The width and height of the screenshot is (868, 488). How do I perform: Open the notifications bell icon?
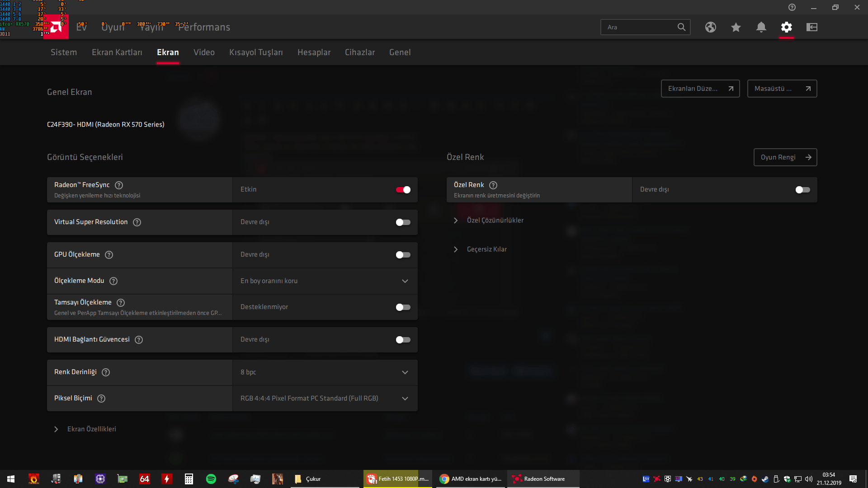pos(761,27)
